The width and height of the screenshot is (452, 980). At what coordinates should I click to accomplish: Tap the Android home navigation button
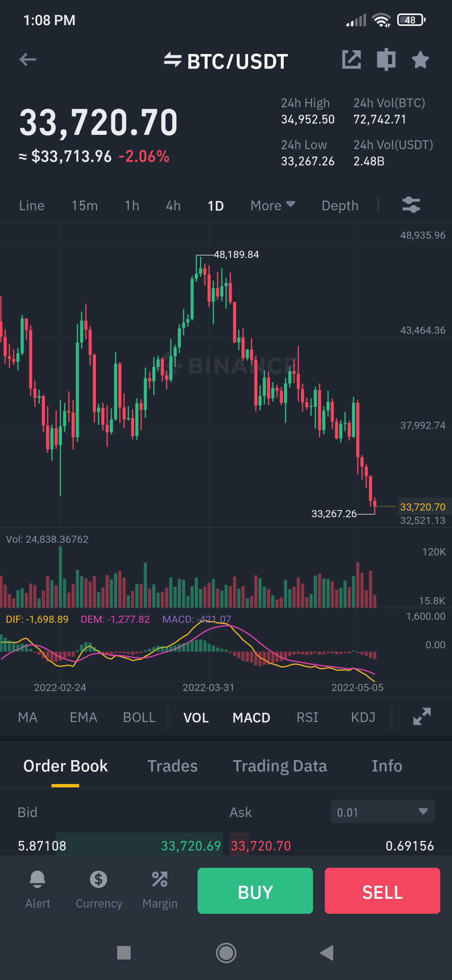click(x=226, y=953)
